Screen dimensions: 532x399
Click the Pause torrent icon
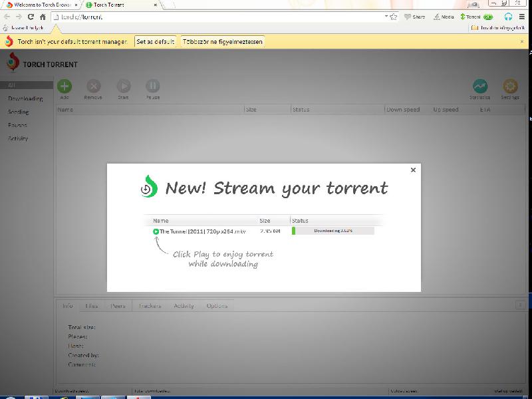click(x=153, y=86)
